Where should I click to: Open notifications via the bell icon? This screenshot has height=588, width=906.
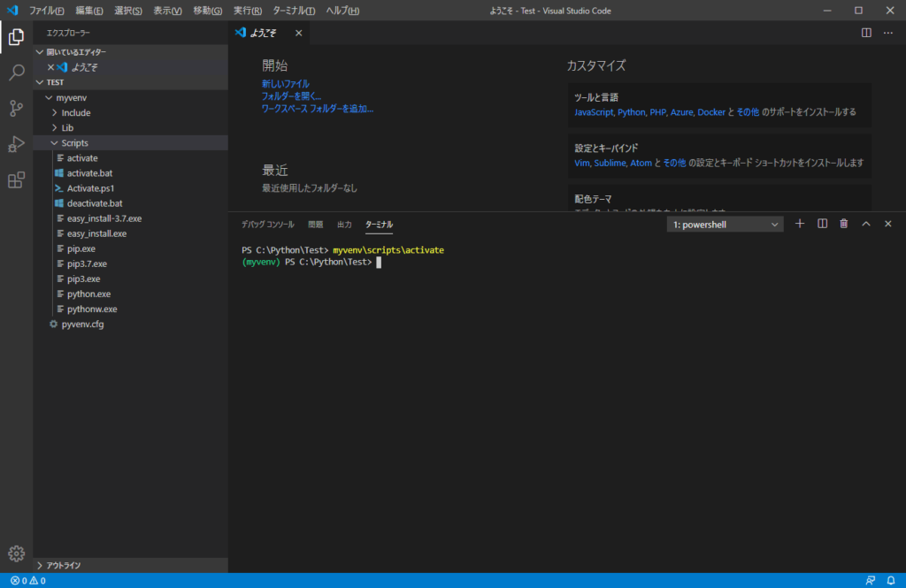890,579
